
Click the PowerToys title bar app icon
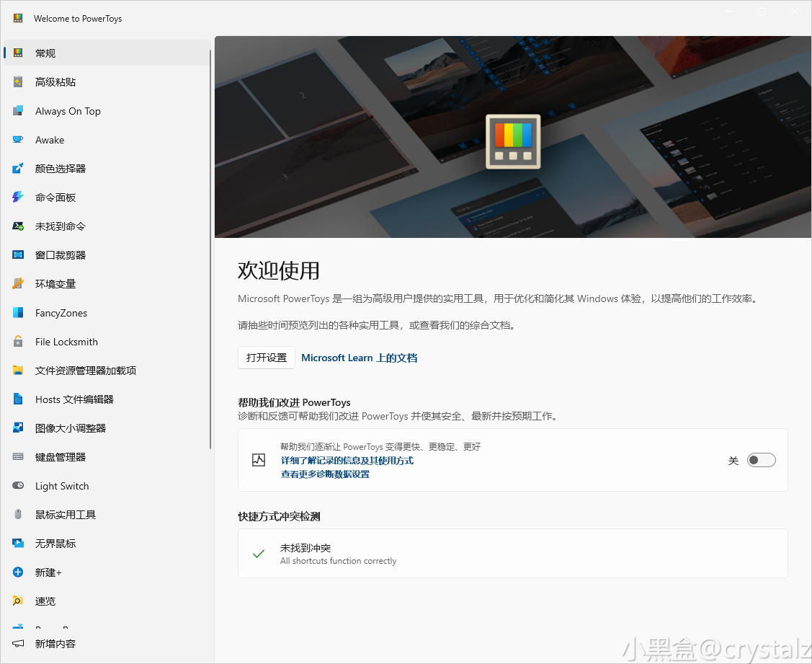[17, 18]
